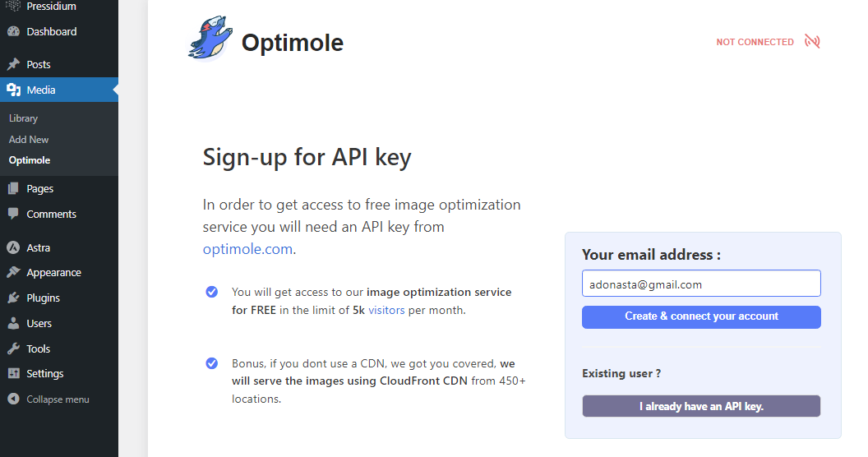Click the Settings sliders icon
The image size is (868, 457).
click(13, 373)
